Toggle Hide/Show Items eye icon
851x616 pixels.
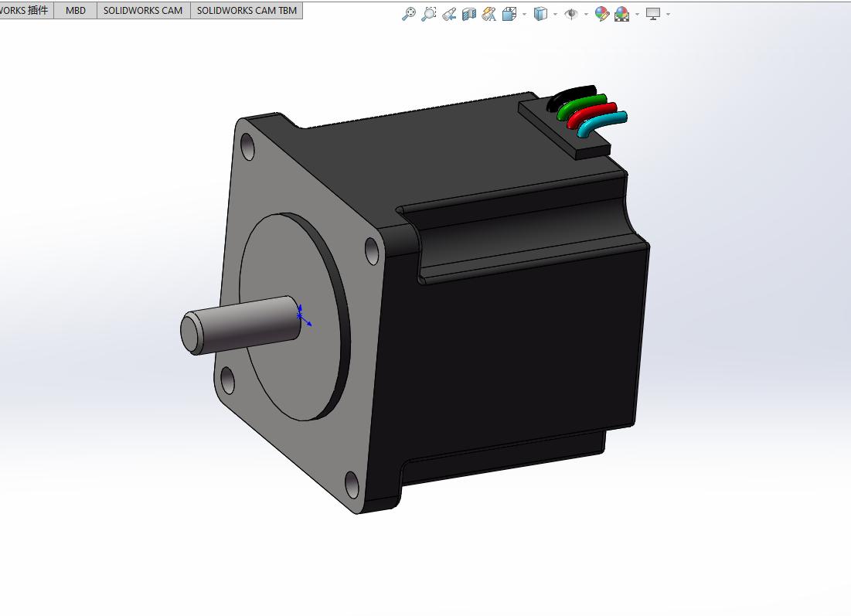[x=571, y=14]
